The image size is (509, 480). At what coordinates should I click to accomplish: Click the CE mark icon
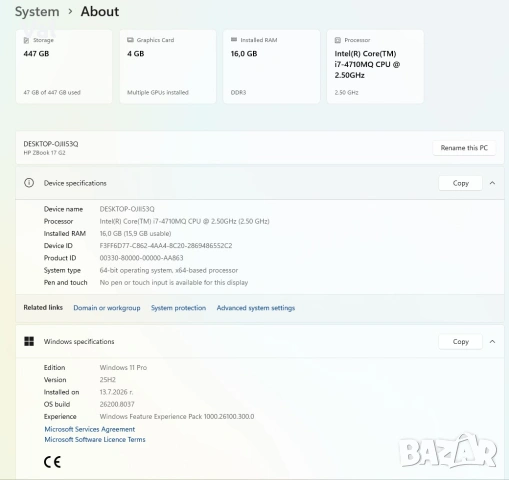tap(52, 462)
